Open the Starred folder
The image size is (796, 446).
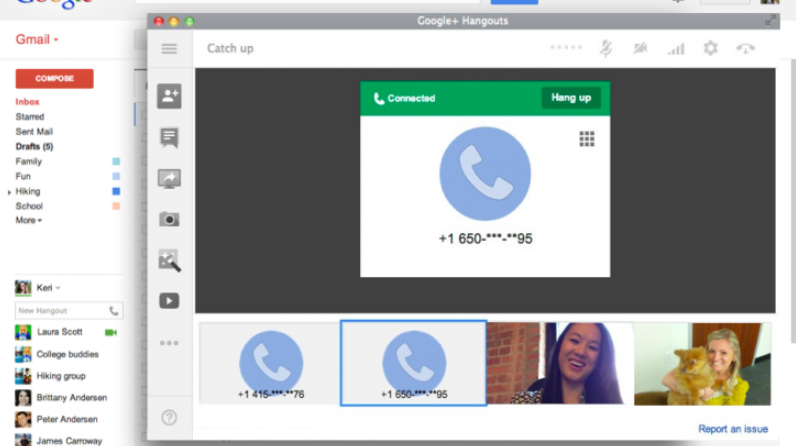30,117
